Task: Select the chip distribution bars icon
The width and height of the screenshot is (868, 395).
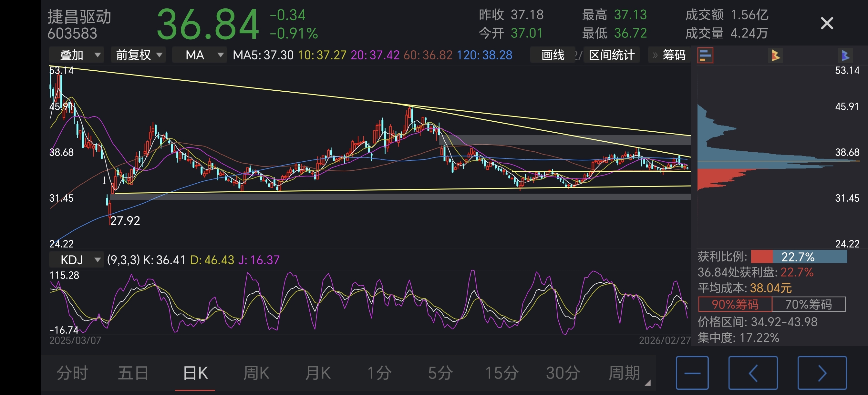Action: pos(705,55)
